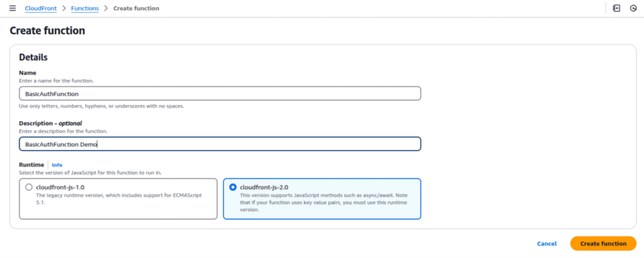Select the cloudfront-js-1.0 runtime radio button
This screenshot has width=644, height=258.
(x=29, y=187)
